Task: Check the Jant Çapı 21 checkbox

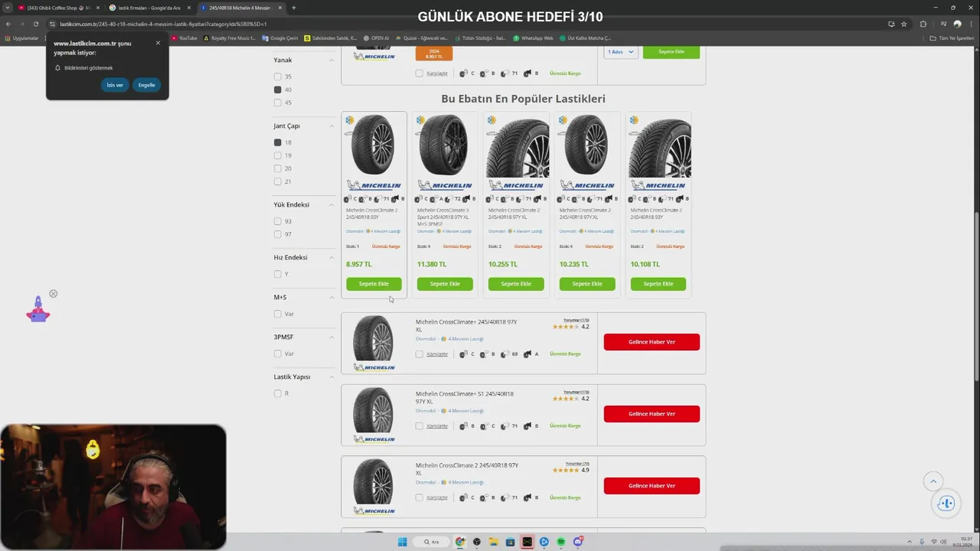Action: click(278, 181)
